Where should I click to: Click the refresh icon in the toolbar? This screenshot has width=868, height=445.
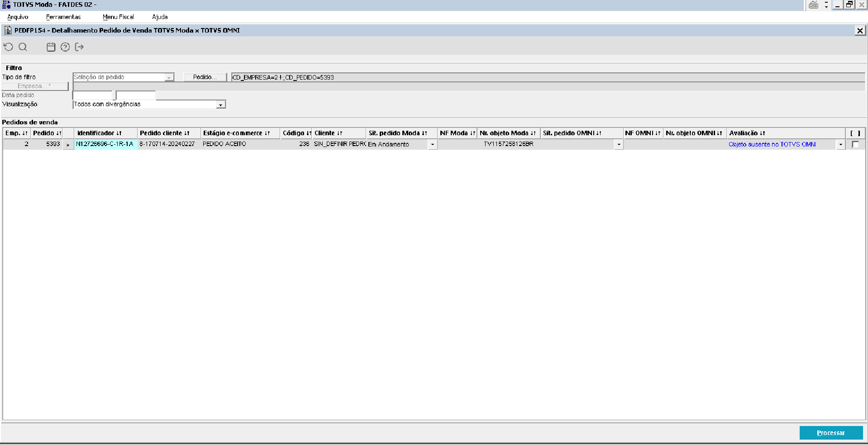(8, 47)
